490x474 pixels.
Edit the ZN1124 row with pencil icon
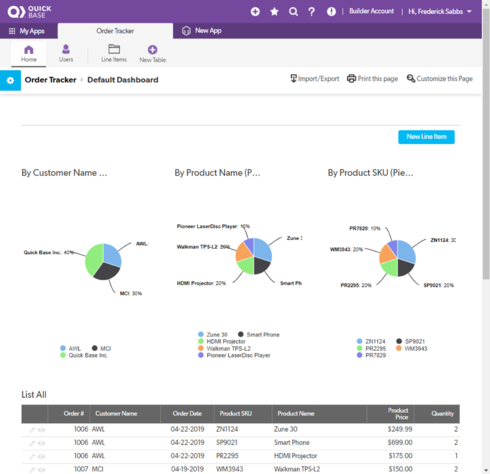(32, 430)
